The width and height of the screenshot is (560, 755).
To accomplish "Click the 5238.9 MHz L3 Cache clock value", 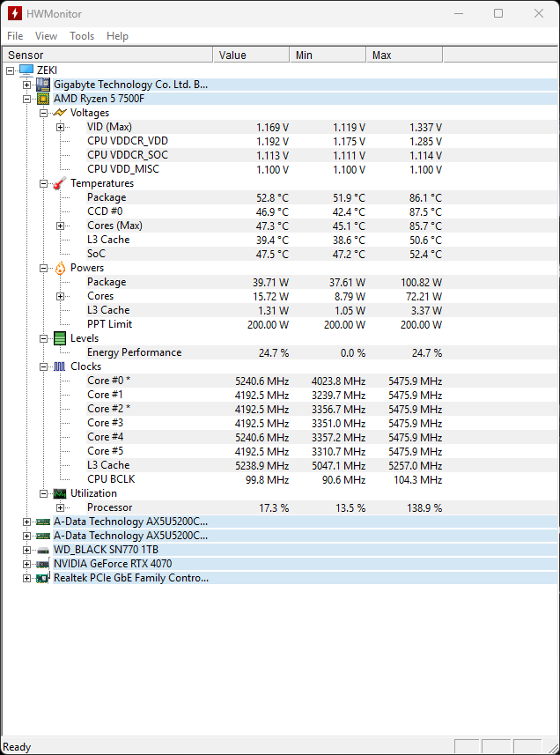I will [x=262, y=466].
